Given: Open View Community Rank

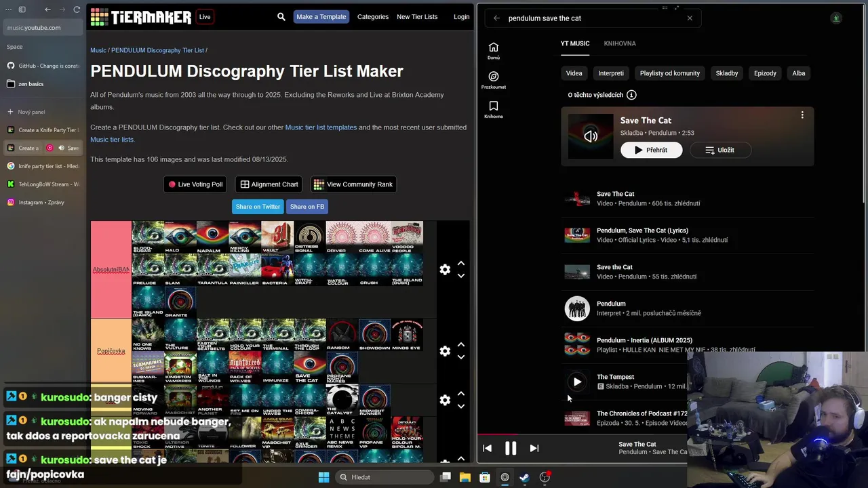Looking at the screenshot, I should 353,184.
